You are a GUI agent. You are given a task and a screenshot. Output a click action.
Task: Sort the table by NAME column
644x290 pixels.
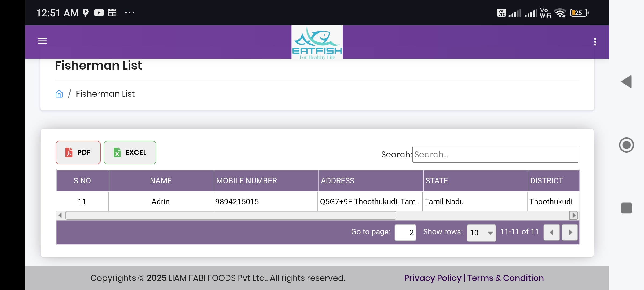pos(161,181)
